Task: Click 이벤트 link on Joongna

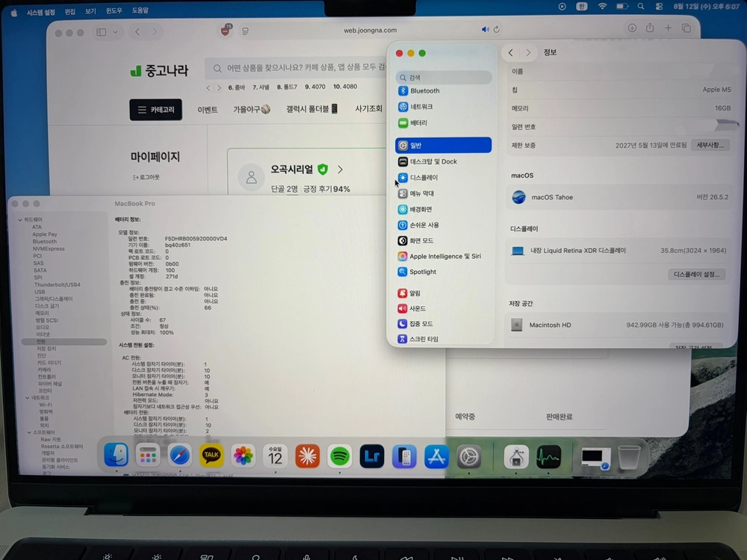Action: tap(208, 110)
